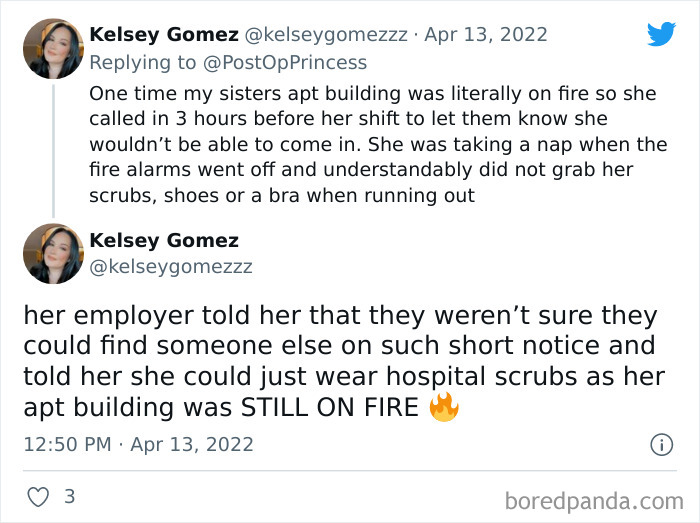Click the Twitter bird logo
Viewport: 700px width, 523px height.
click(x=661, y=34)
